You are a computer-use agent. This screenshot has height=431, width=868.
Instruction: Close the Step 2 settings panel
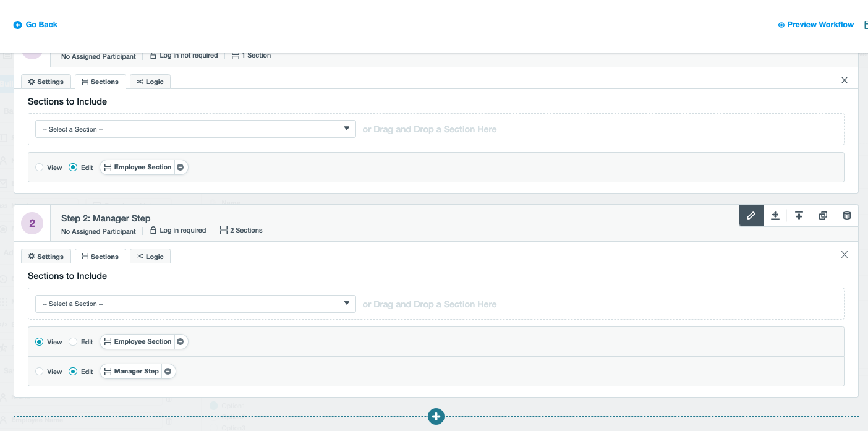click(x=845, y=255)
